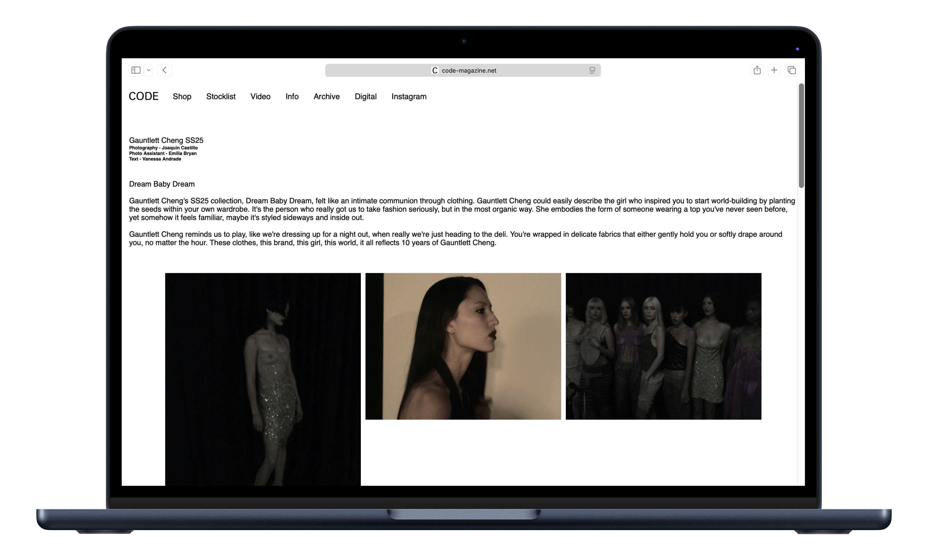Open the Share menu
The width and height of the screenshot is (928, 560).
pyautogui.click(x=757, y=70)
